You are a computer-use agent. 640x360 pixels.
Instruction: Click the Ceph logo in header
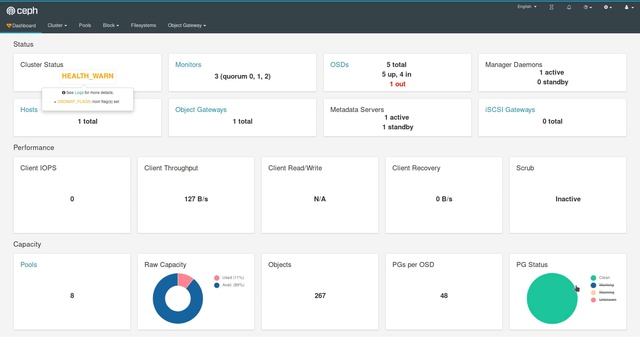pyautogui.click(x=22, y=11)
